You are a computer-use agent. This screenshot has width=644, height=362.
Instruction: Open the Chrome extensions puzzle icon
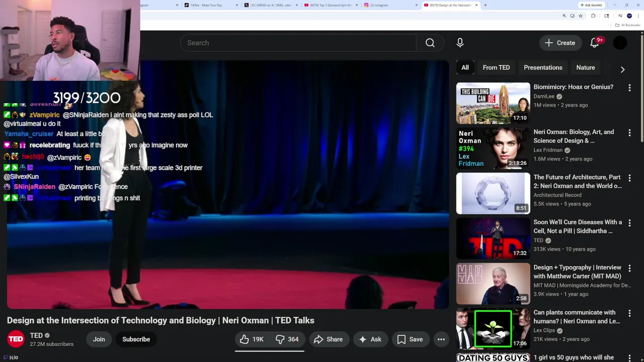pyautogui.click(x=593, y=16)
